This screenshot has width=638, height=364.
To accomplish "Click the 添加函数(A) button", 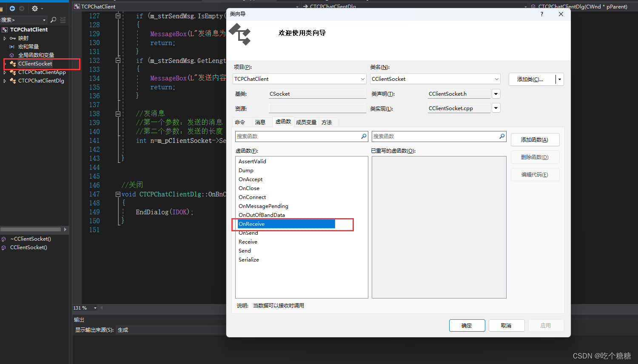I will click(x=535, y=140).
